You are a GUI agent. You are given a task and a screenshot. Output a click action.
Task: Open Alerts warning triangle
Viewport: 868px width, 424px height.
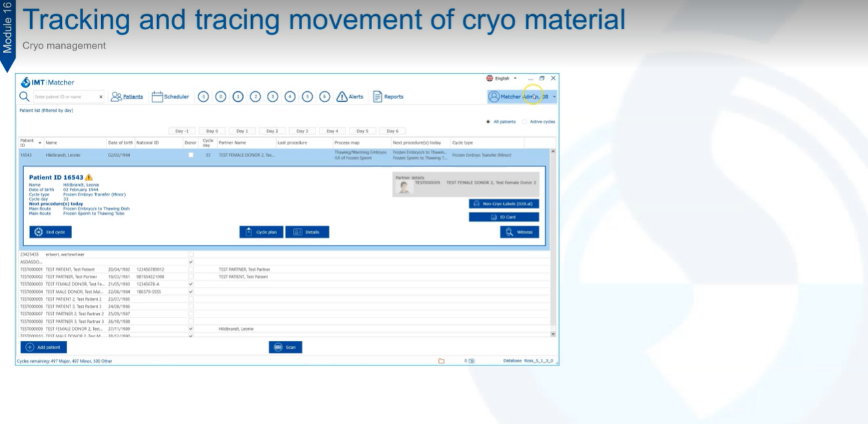tap(342, 97)
